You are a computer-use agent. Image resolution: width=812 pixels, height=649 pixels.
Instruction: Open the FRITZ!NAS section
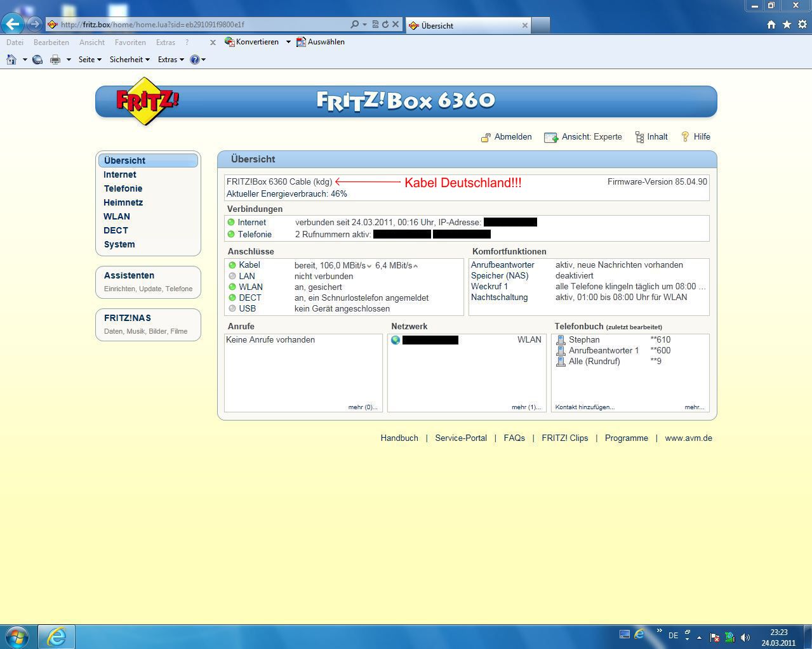pyautogui.click(x=148, y=324)
